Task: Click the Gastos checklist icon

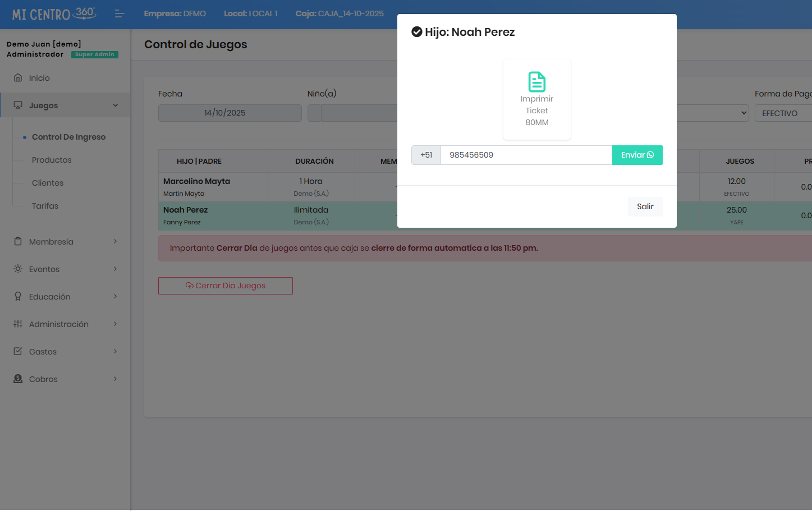Action: [x=18, y=352]
